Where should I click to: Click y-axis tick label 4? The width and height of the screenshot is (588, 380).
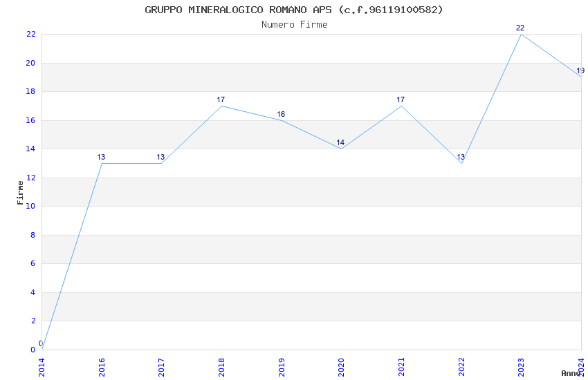pos(33,292)
